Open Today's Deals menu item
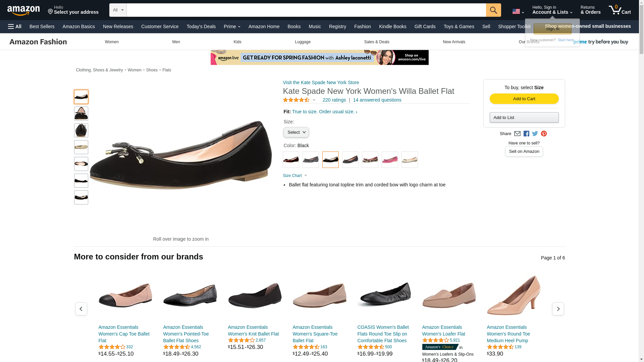 point(201,26)
